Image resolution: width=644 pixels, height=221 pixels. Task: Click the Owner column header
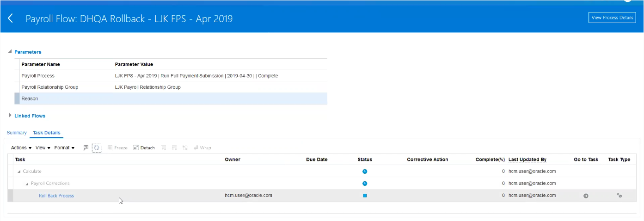[233, 160]
